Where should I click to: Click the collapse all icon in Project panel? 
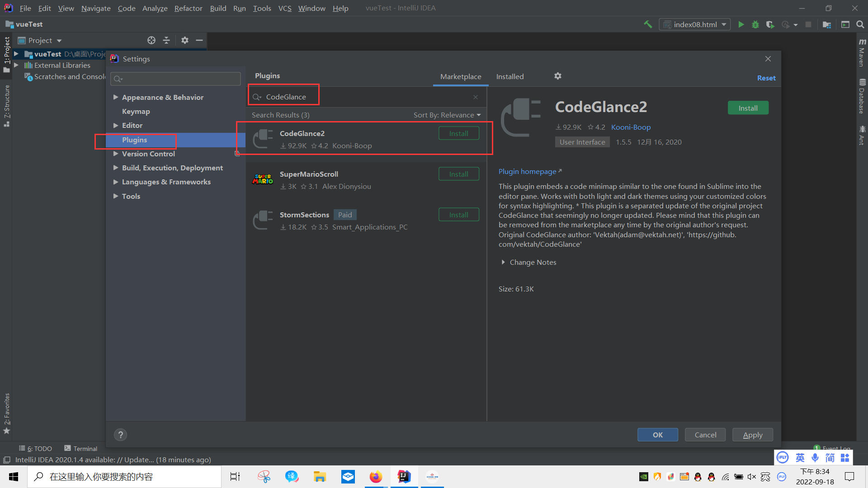166,40
